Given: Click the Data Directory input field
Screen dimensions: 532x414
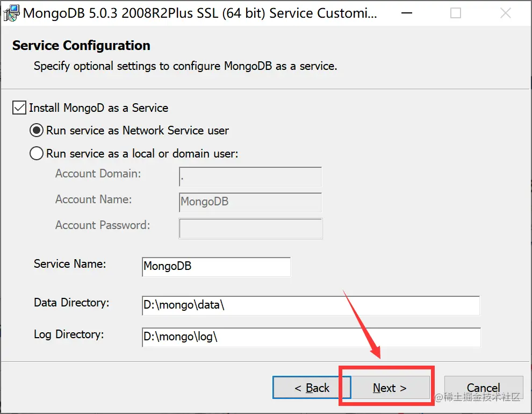Looking at the screenshot, I should 311,305.
